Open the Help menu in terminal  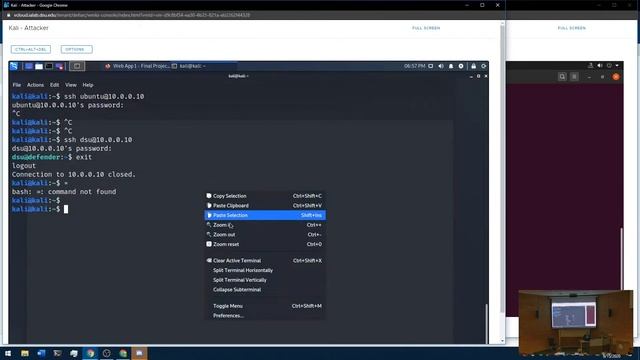point(88,85)
